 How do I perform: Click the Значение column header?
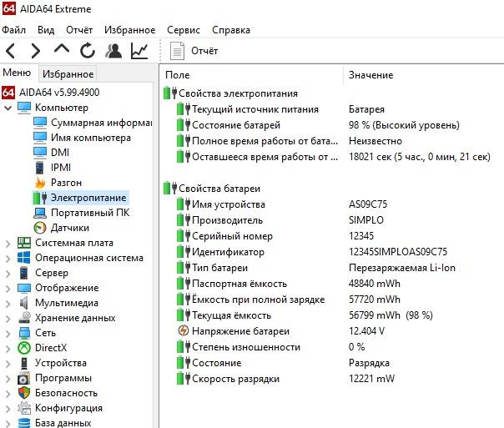(x=371, y=75)
